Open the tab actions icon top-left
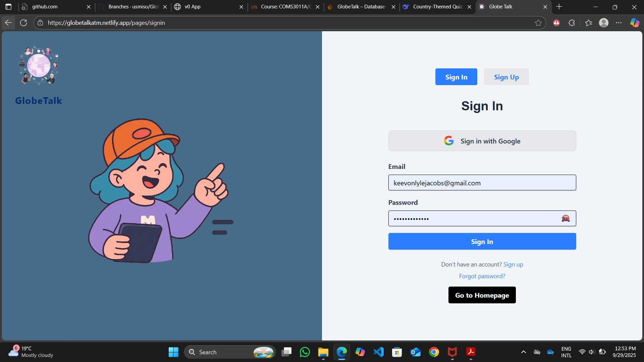 click(x=8, y=7)
